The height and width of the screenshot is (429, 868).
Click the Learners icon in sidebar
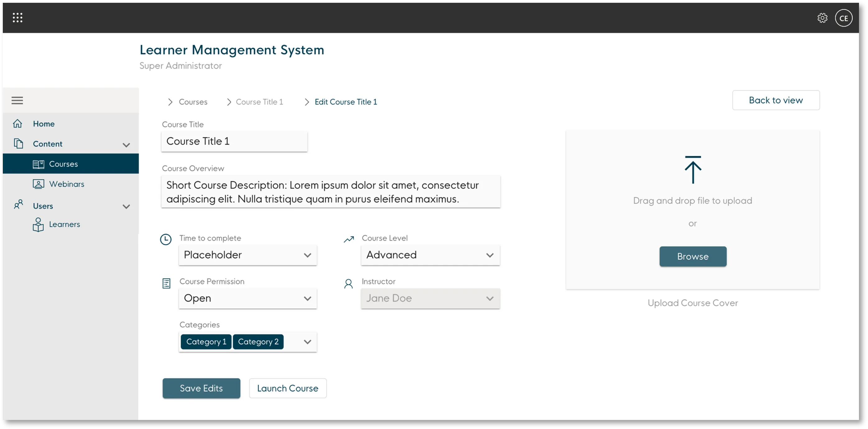38,225
